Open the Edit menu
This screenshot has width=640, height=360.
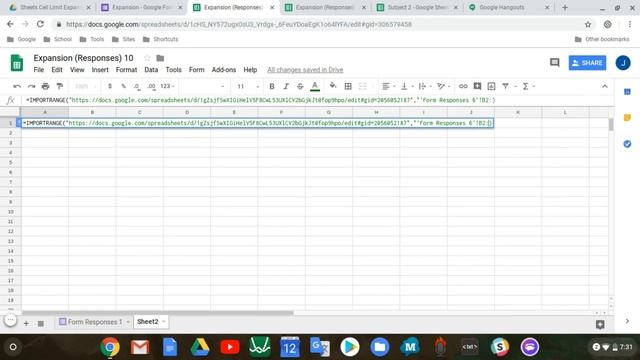click(57, 70)
